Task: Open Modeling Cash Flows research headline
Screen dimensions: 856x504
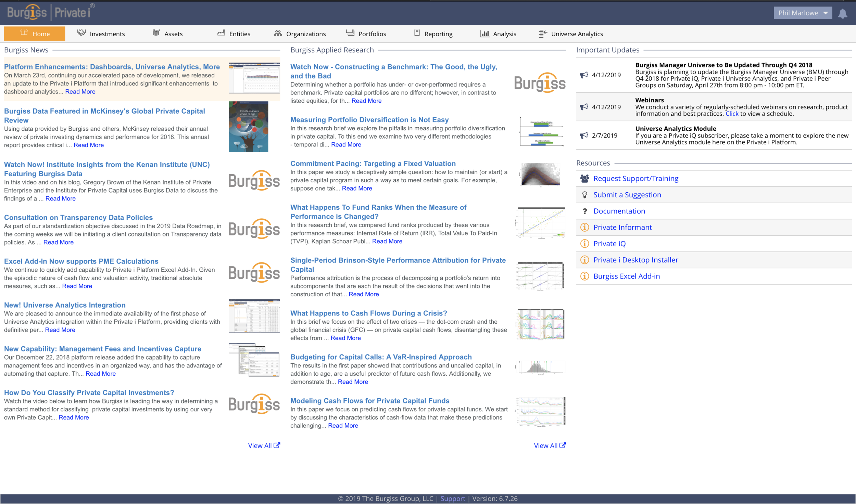Action: pyautogui.click(x=370, y=401)
